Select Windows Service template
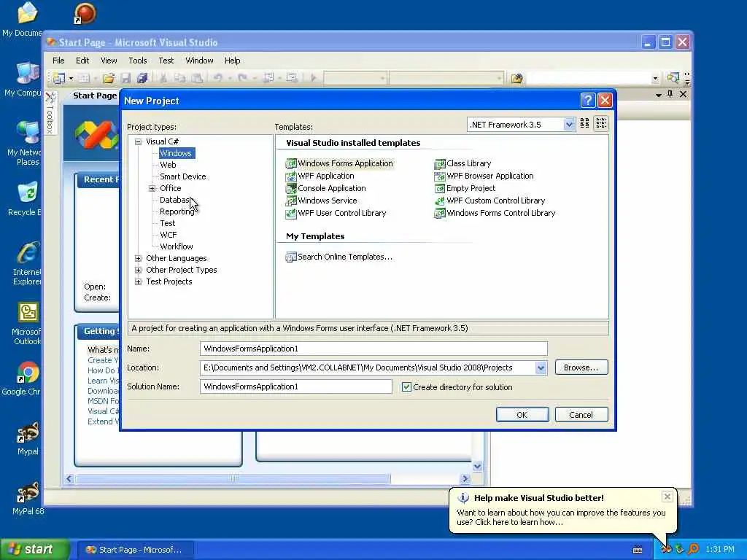This screenshot has height=560, width=747. pos(321,201)
